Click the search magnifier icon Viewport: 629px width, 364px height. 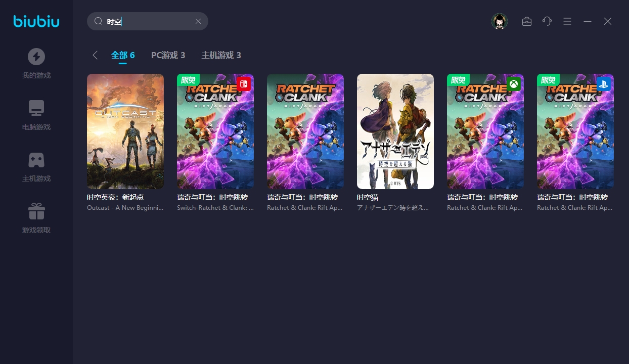coord(99,21)
